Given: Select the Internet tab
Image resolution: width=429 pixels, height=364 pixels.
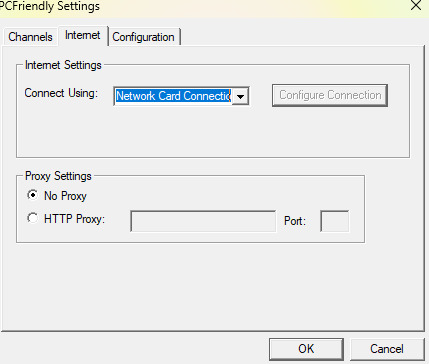Looking at the screenshot, I should pyautogui.click(x=83, y=35).
